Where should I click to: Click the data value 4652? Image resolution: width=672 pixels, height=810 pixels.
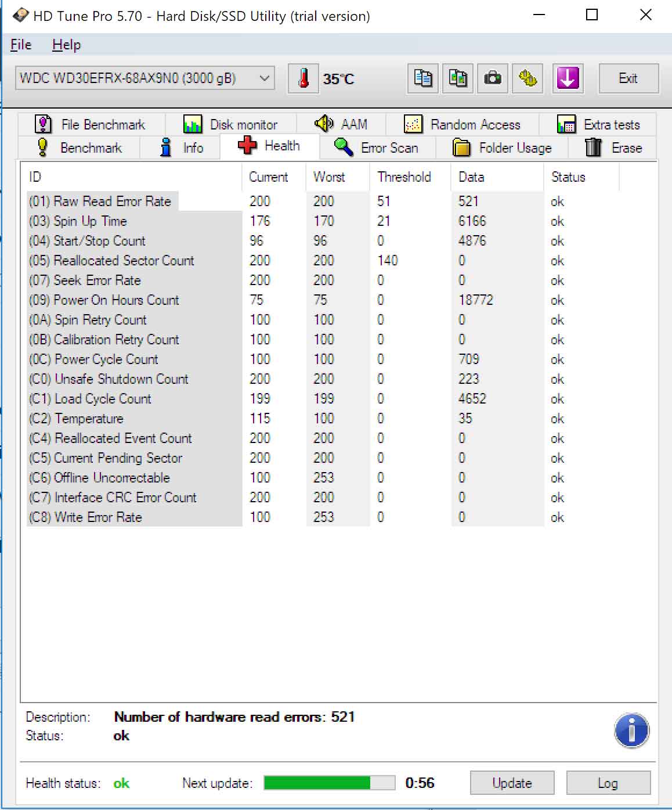[x=472, y=399]
